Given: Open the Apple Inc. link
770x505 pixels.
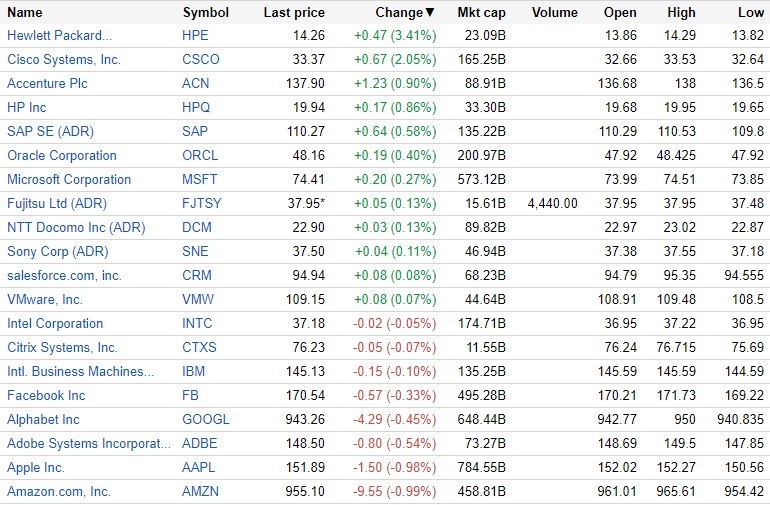Looking at the screenshot, I should (36, 467).
